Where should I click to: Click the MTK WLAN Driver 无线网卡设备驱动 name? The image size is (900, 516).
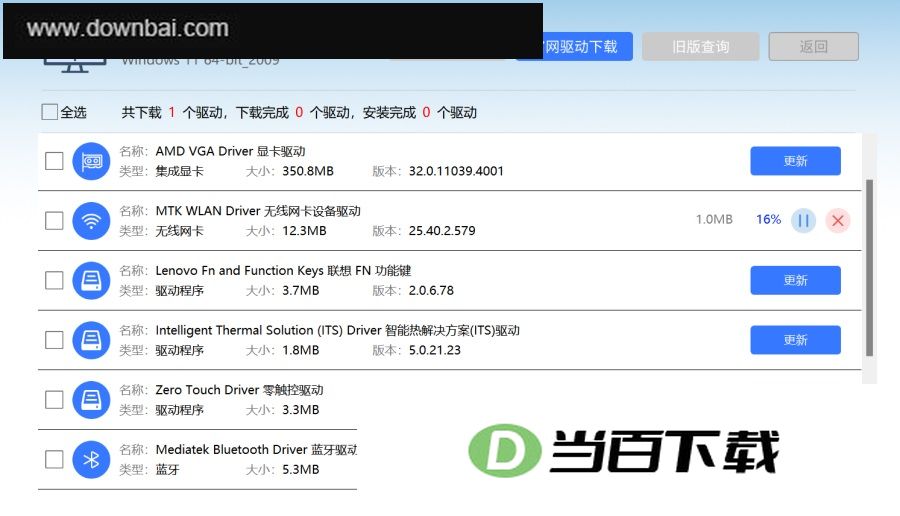[258, 211]
